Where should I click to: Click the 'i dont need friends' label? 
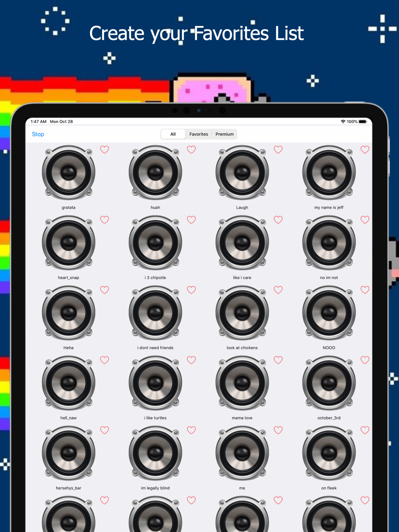pyautogui.click(x=155, y=348)
